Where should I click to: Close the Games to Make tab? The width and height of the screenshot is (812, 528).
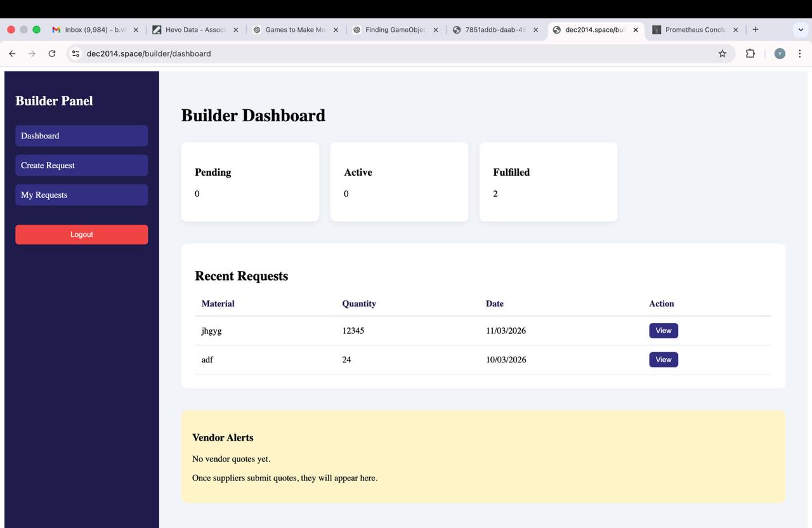tap(336, 30)
